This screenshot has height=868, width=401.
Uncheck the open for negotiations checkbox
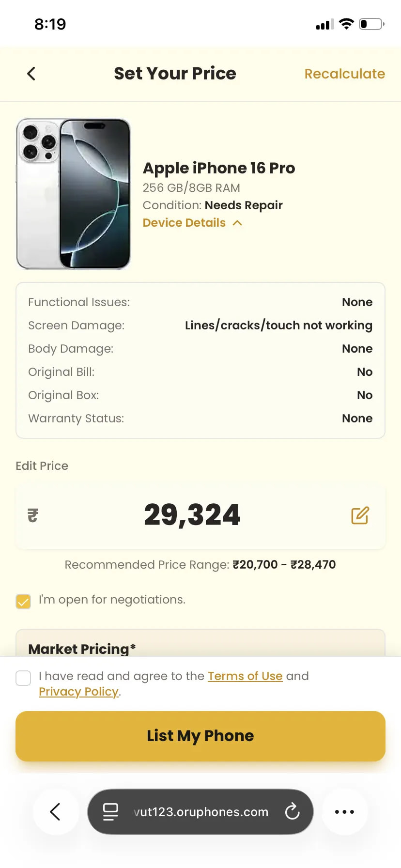click(23, 601)
